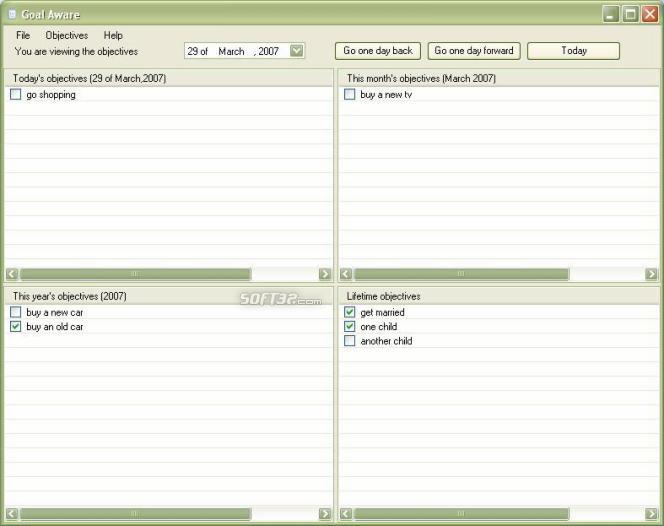Select the 'go shopping' text row

(x=51, y=94)
